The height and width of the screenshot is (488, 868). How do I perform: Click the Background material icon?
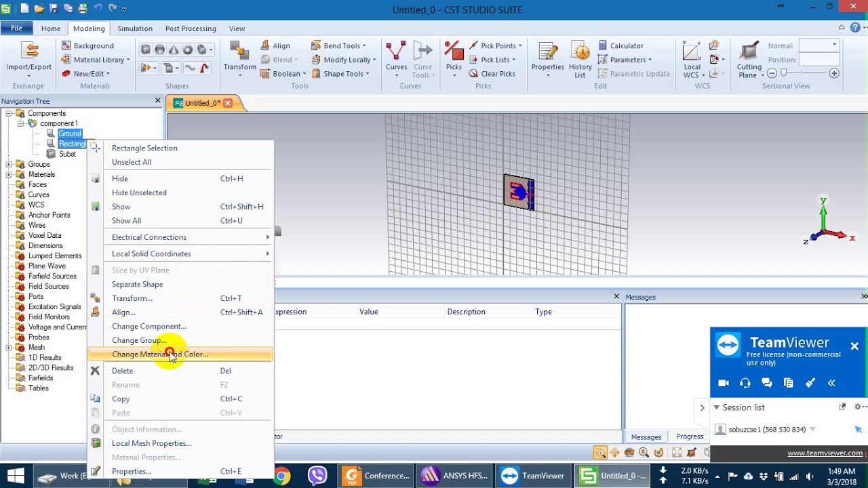pyautogui.click(x=66, y=45)
